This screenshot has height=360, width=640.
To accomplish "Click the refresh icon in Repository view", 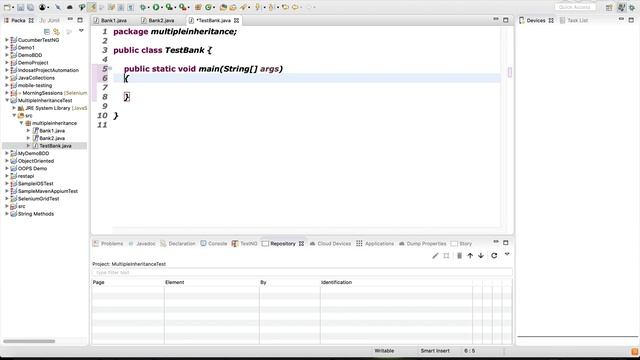I will [x=494, y=256].
